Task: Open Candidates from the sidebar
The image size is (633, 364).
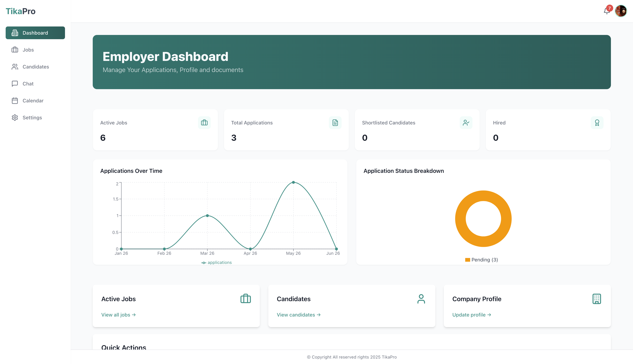Action: 35,67
